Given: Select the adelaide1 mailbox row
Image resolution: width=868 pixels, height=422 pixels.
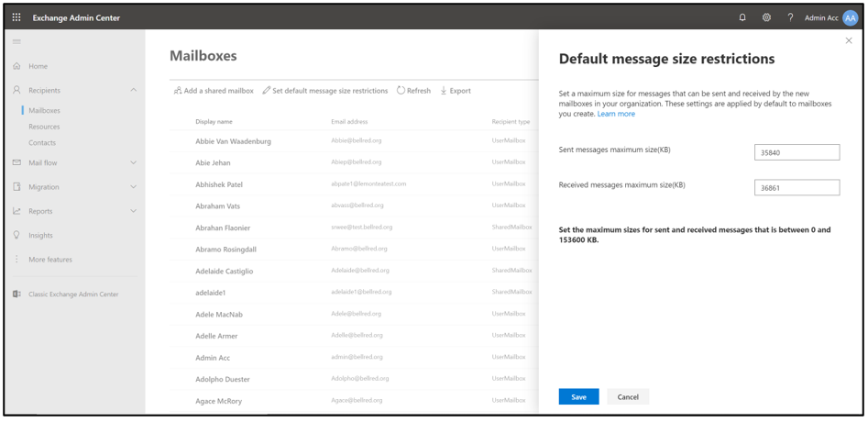Looking at the screenshot, I should click(x=355, y=293).
